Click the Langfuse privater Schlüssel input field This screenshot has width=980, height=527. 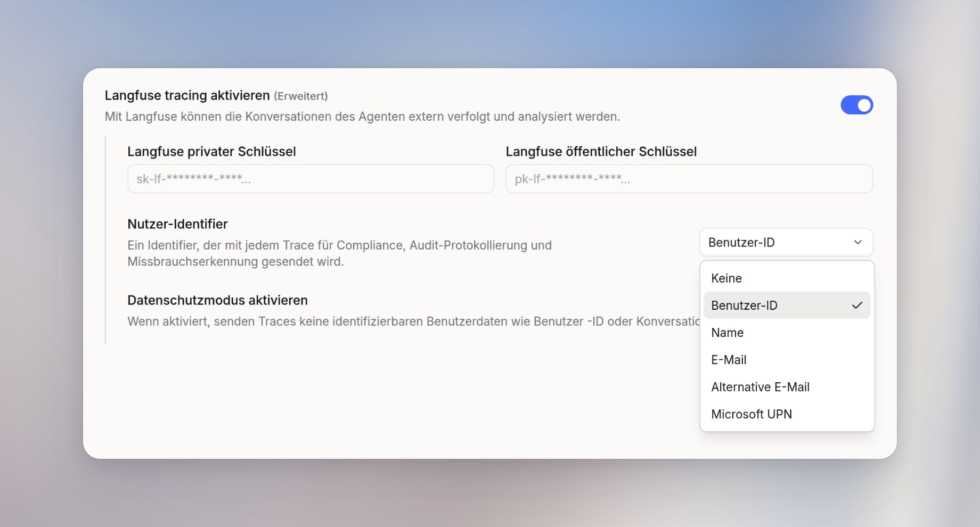point(311,179)
